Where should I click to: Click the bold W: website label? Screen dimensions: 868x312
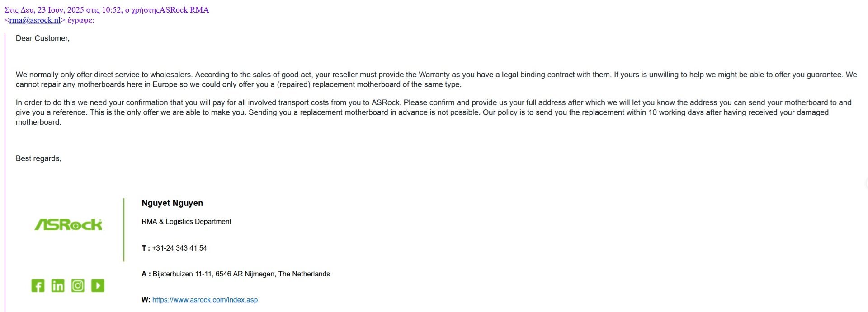point(146,300)
